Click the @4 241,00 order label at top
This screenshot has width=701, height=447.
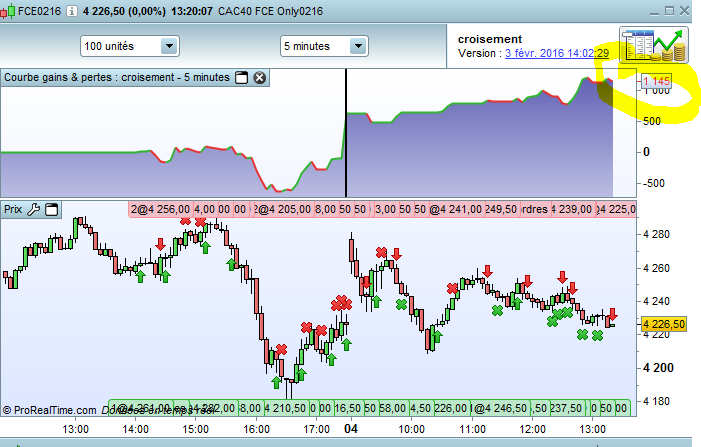(456, 209)
